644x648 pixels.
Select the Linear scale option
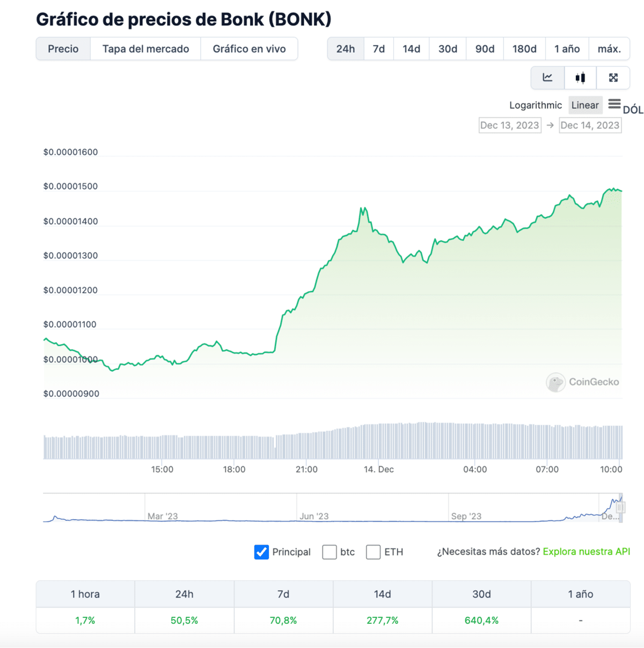tap(585, 105)
